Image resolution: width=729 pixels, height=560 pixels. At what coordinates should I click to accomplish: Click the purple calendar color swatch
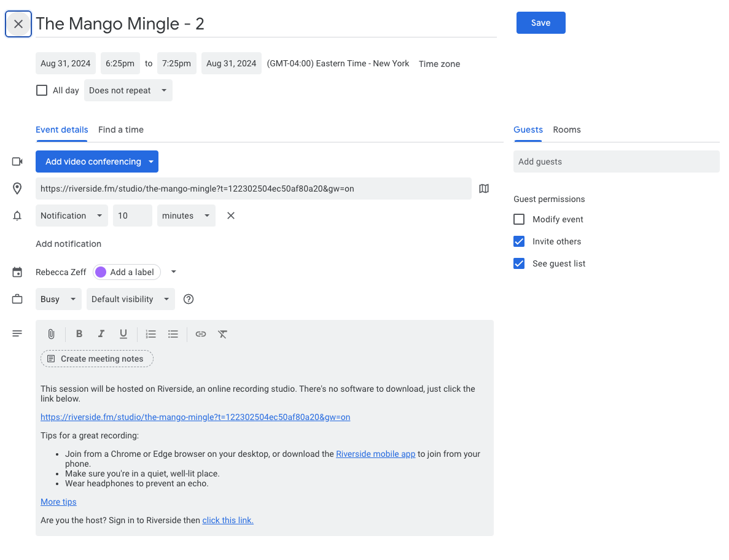click(101, 272)
